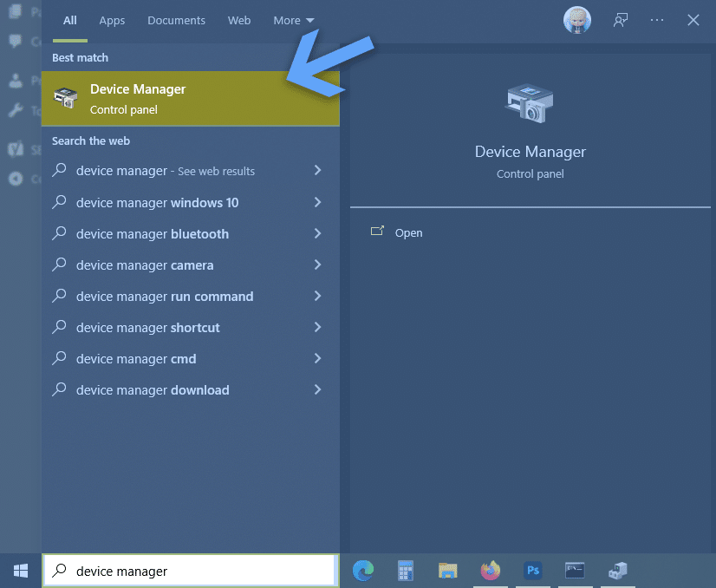Click the large Device Manager preview icon
Image resolution: width=716 pixels, height=588 pixels.
pos(530,103)
